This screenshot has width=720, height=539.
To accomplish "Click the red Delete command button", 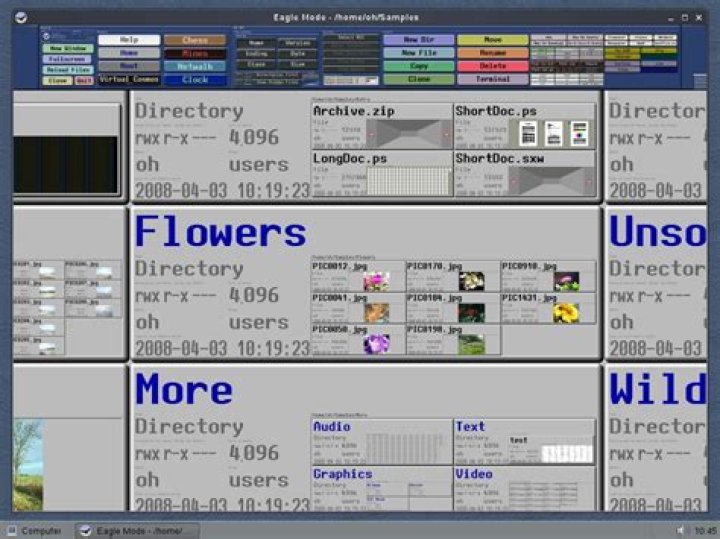I will [x=493, y=66].
